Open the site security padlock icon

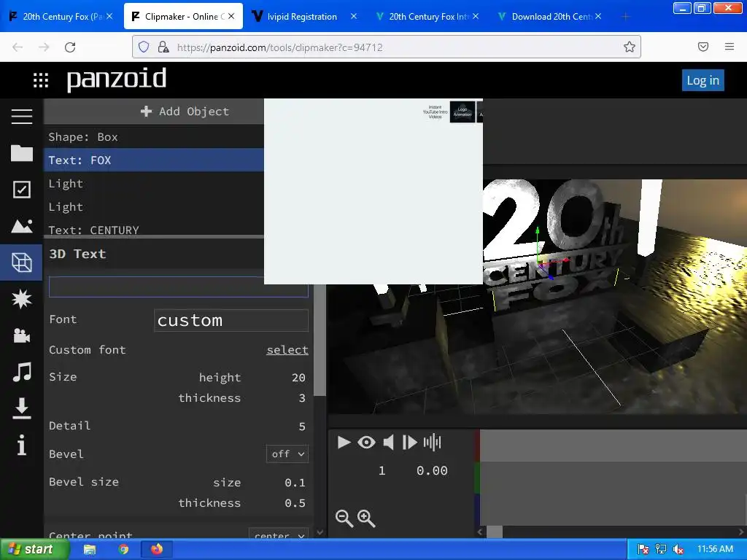(x=163, y=47)
